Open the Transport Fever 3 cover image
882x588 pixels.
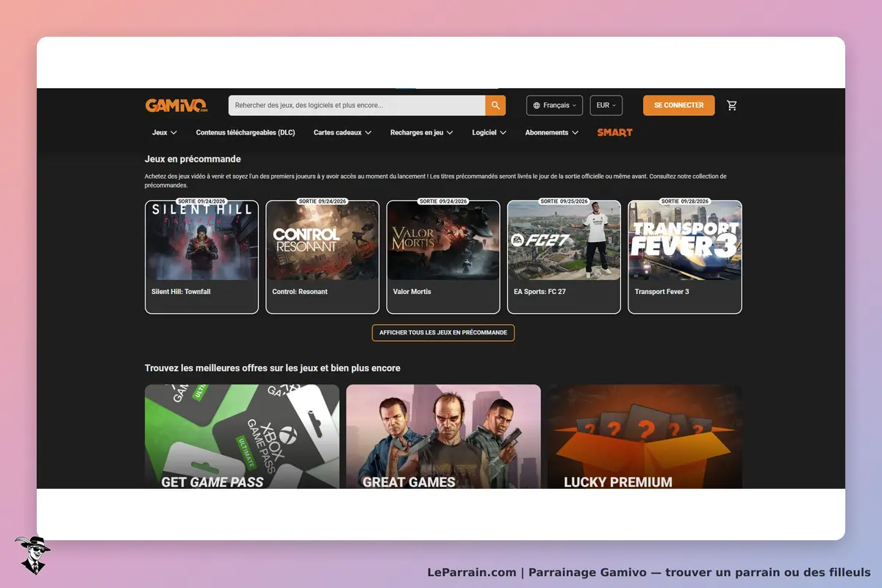click(685, 240)
